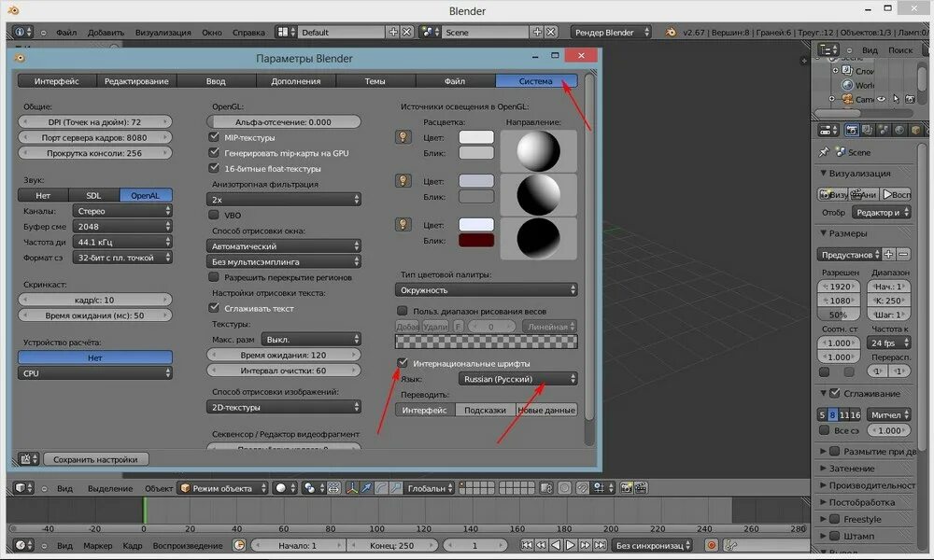Screen dimensions: 934x560
Task: Toggle the third OpenGL light bulb icon
Action: click(x=403, y=225)
